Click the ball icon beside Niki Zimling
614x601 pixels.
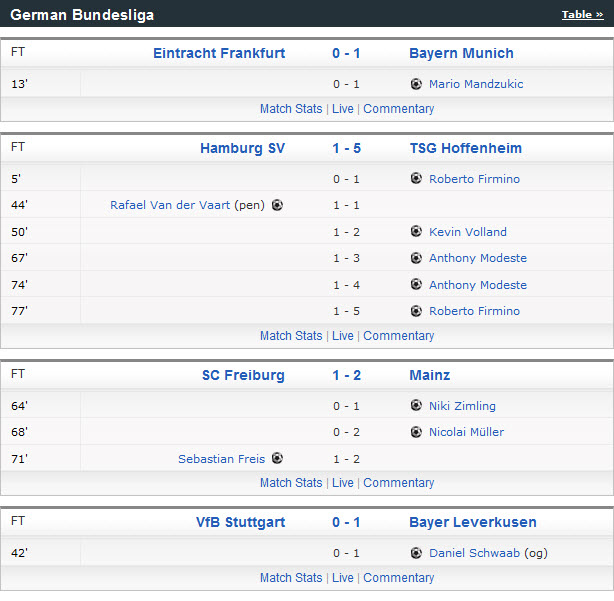pyautogui.click(x=416, y=405)
